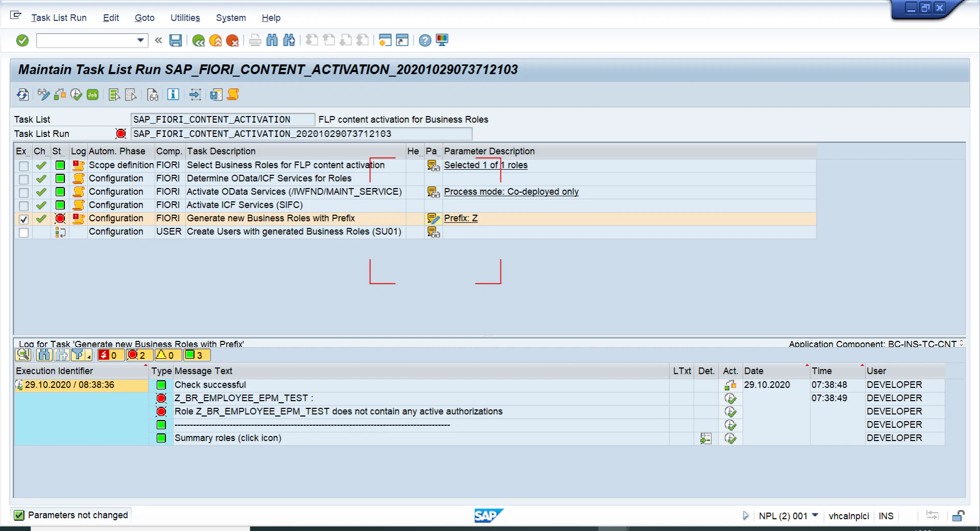Click the red Cancel icon
Viewport: 980px width, 531px height.
(232, 40)
